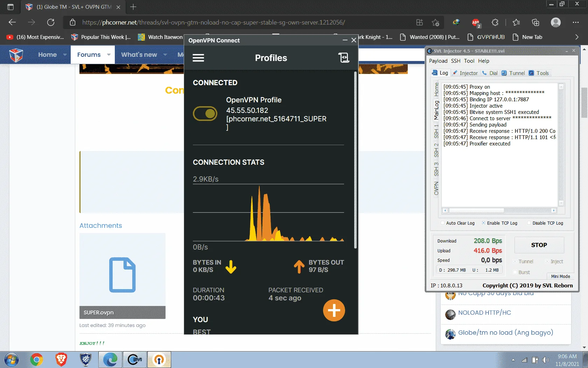Screen dimensions: 588x368
Task: Open Brave browser from the taskbar
Action: [61, 360]
